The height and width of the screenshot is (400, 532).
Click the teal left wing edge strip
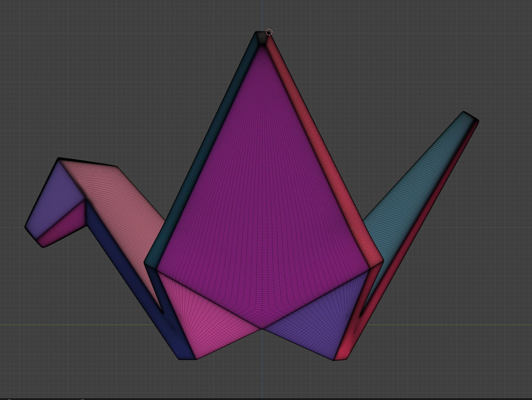tap(202, 154)
